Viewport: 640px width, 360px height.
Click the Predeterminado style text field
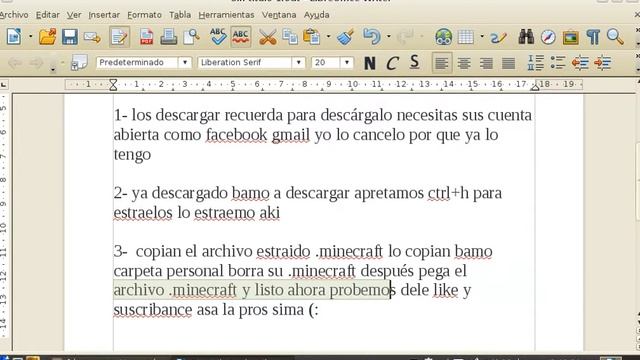[138, 62]
